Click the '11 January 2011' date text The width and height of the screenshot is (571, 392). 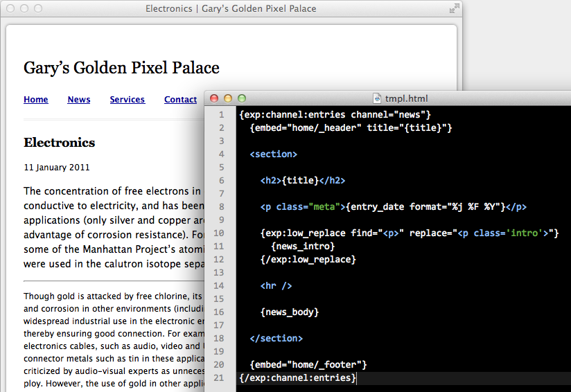pos(56,168)
